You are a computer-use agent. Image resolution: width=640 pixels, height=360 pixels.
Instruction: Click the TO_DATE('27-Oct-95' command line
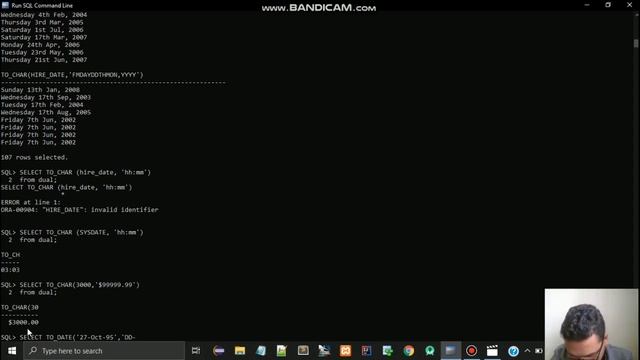pos(68,338)
